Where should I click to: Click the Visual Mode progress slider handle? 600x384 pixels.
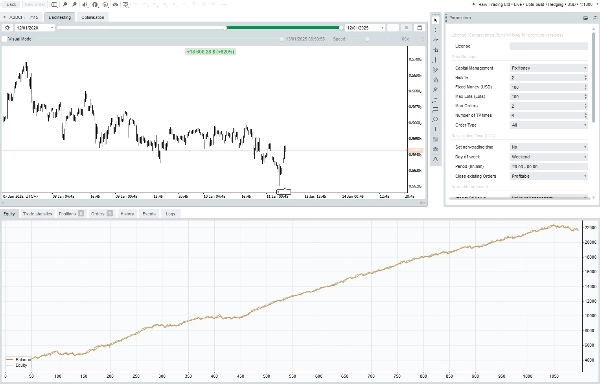[282, 39]
